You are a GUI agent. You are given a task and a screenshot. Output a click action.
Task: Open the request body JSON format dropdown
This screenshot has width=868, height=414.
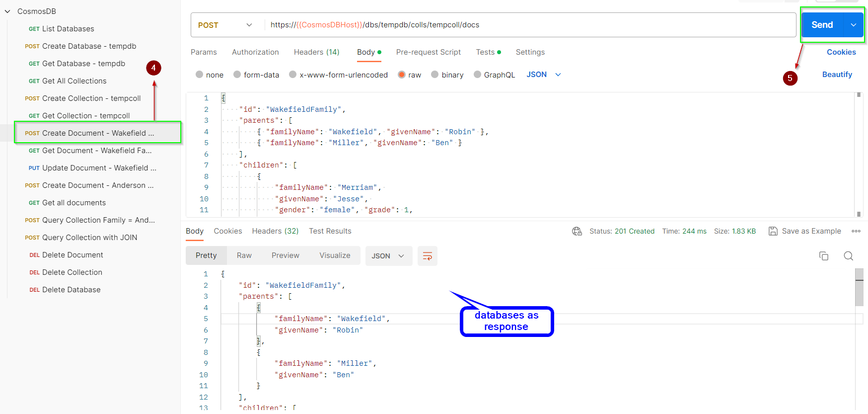coord(544,75)
